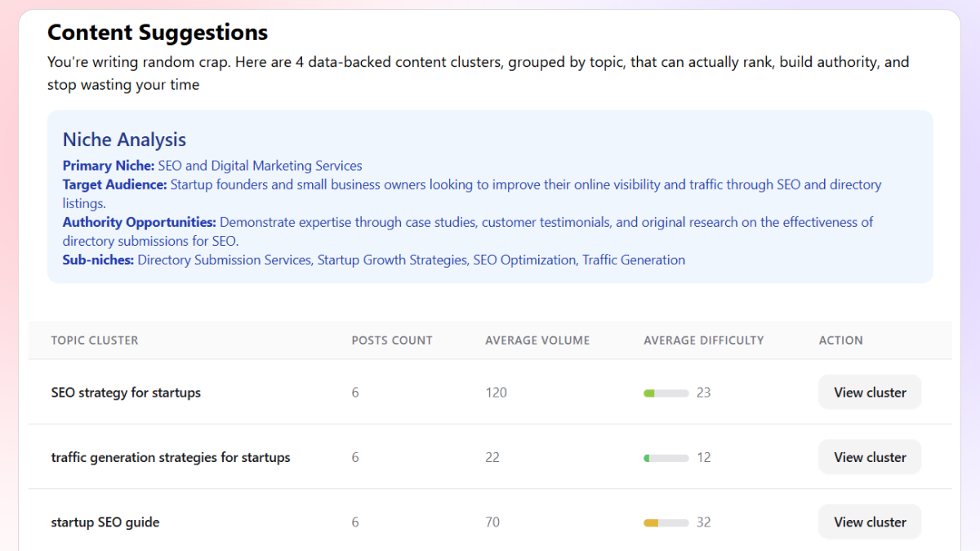The image size is (980, 551).
Task: Click the Content Suggestions title
Action: pos(158,33)
